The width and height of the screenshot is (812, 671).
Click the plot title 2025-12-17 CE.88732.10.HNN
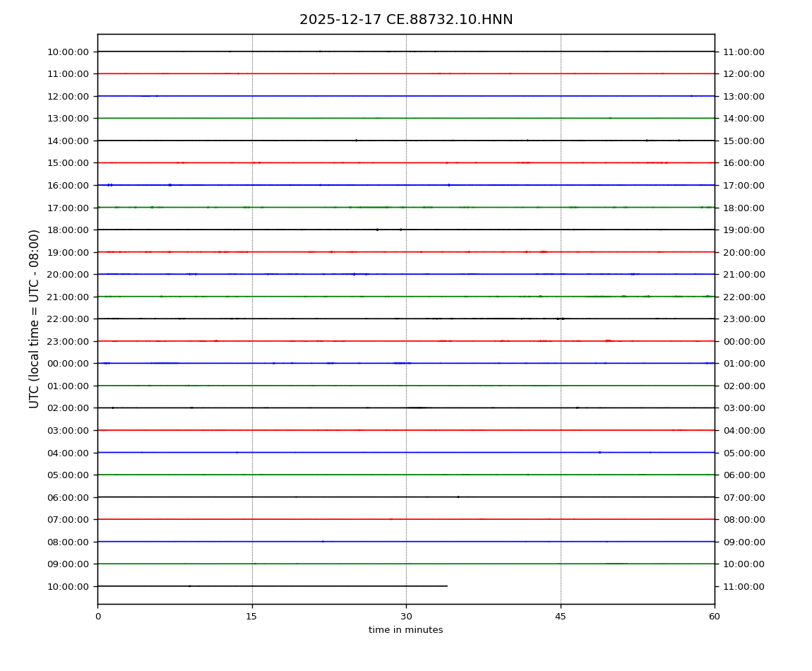[406, 20]
